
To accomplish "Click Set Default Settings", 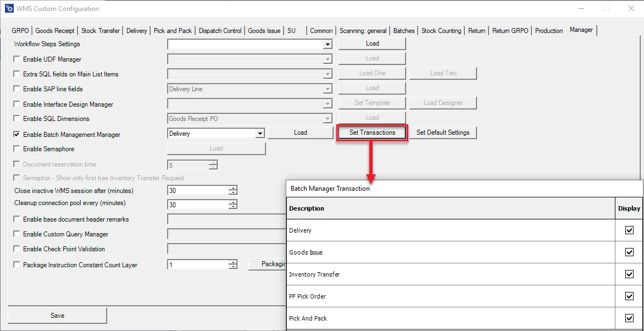I will coord(443,133).
